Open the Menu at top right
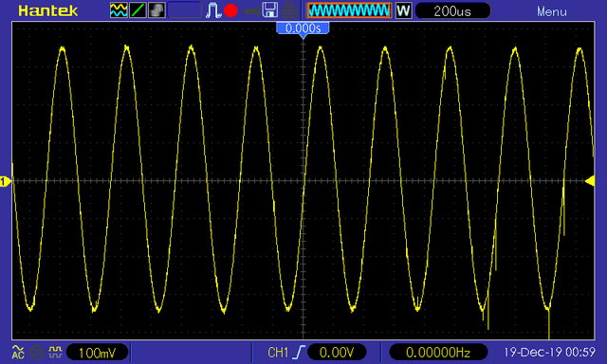607x364 pixels. (x=552, y=11)
